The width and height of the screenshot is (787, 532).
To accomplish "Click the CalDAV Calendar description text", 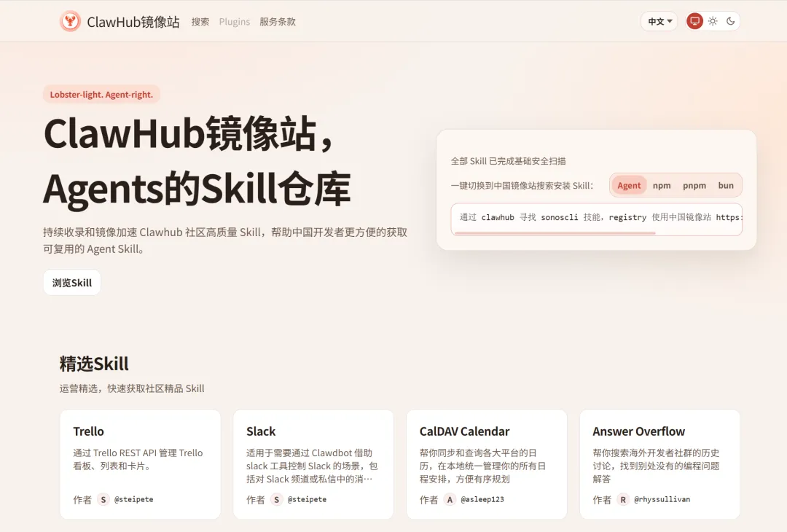I will [483, 466].
